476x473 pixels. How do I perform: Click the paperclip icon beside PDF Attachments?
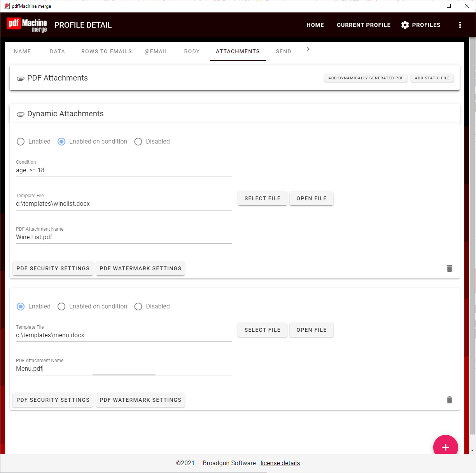pos(21,79)
